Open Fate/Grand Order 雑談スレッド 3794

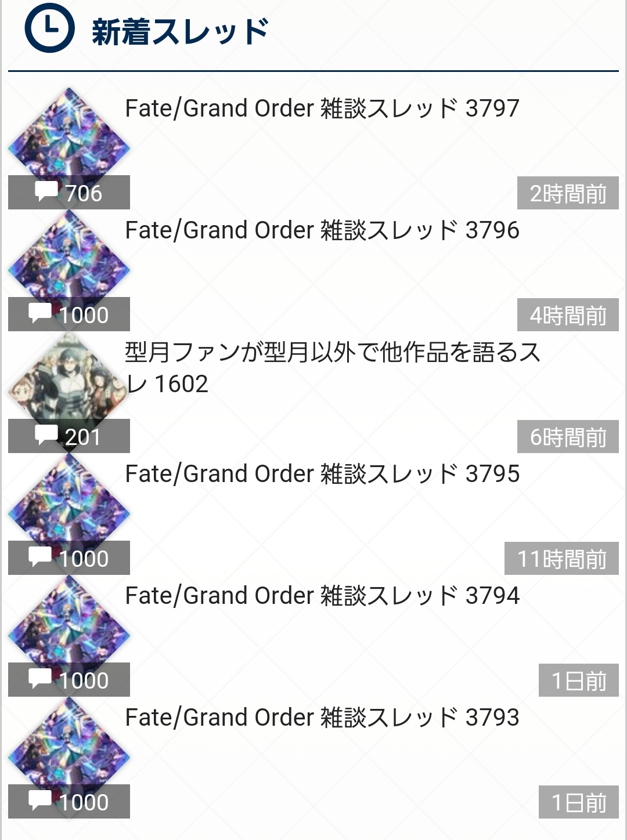tap(322, 596)
